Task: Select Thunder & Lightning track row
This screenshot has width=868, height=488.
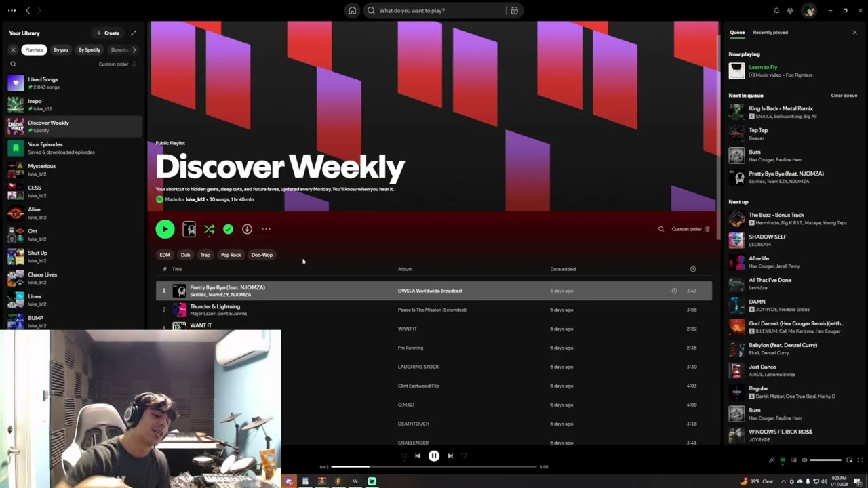Action: (434, 310)
